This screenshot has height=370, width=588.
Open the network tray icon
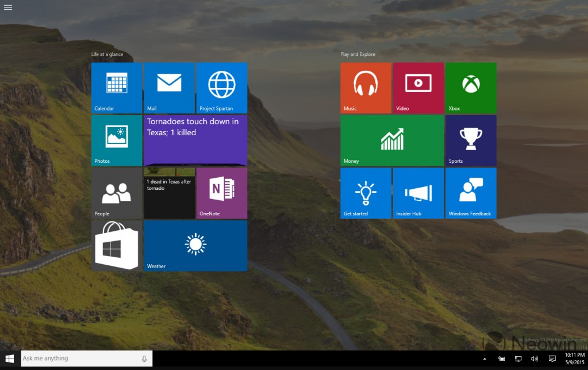518,358
